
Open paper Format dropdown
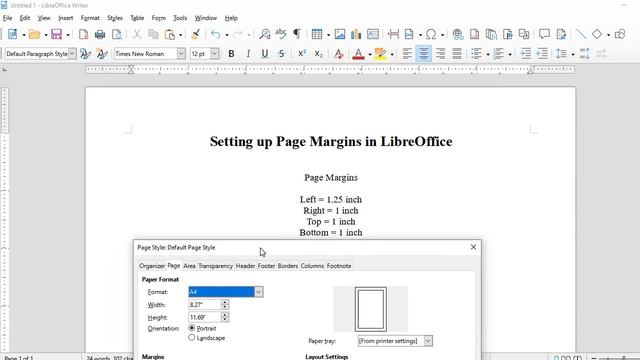tap(258, 292)
